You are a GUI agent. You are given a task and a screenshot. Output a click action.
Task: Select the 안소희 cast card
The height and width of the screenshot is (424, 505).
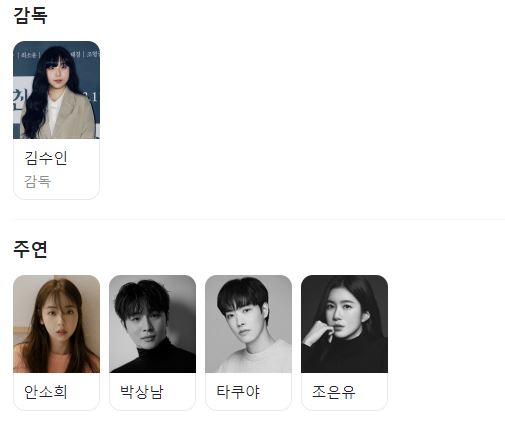pyautogui.click(x=56, y=343)
